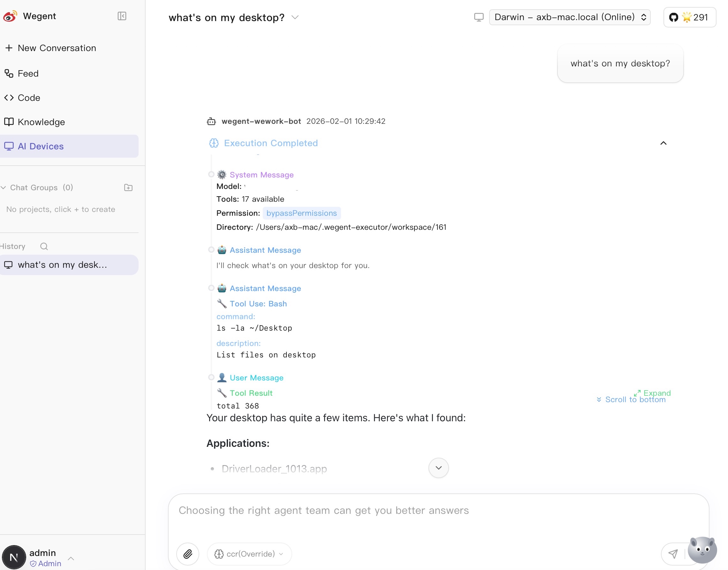Expand the conversation title chevron menu
Image resolution: width=728 pixels, height=570 pixels.
[295, 17]
